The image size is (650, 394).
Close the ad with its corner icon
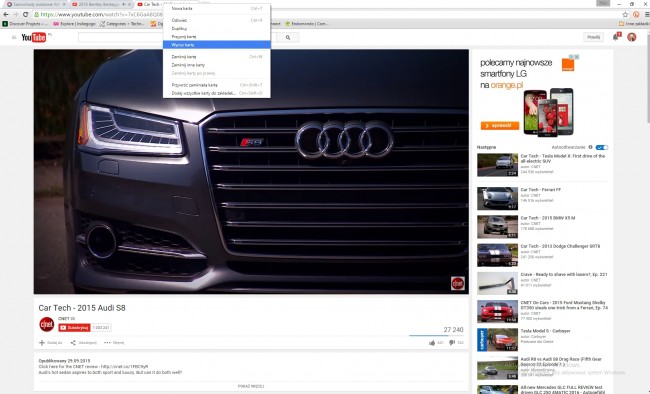point(576,56)
